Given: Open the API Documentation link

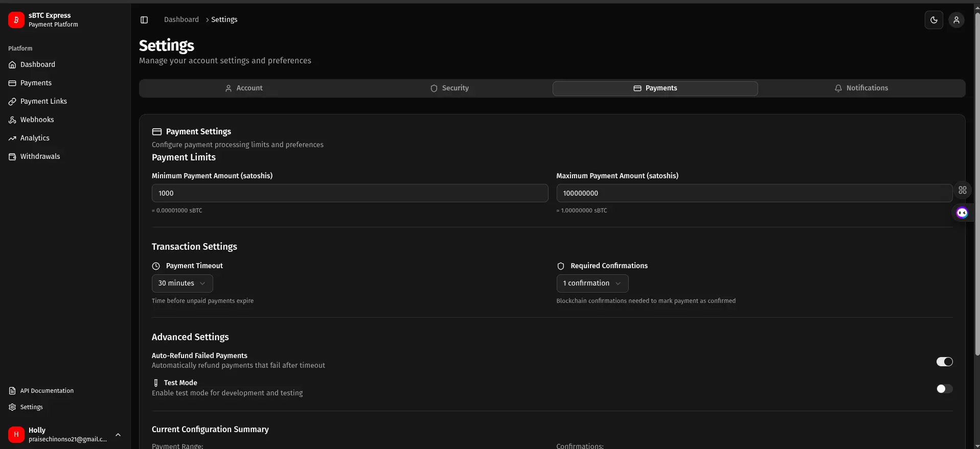Looking at the screenshot, I should coord(65,391).
